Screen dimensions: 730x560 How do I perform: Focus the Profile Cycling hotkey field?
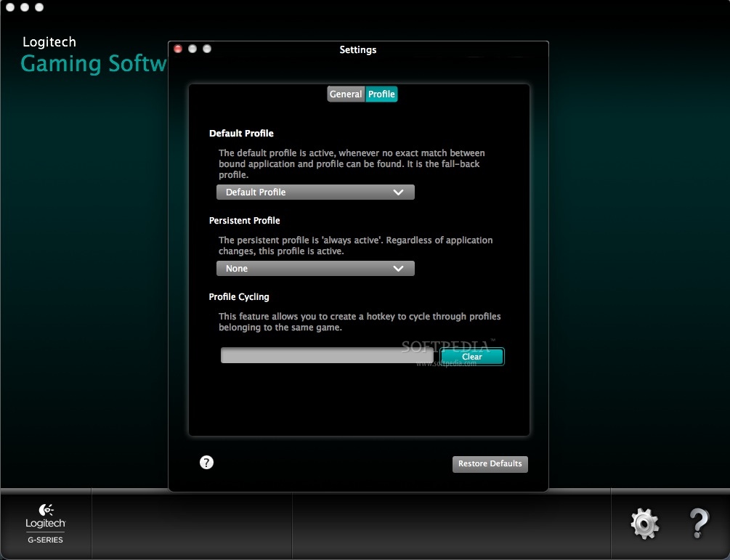[x=327, y=355]
